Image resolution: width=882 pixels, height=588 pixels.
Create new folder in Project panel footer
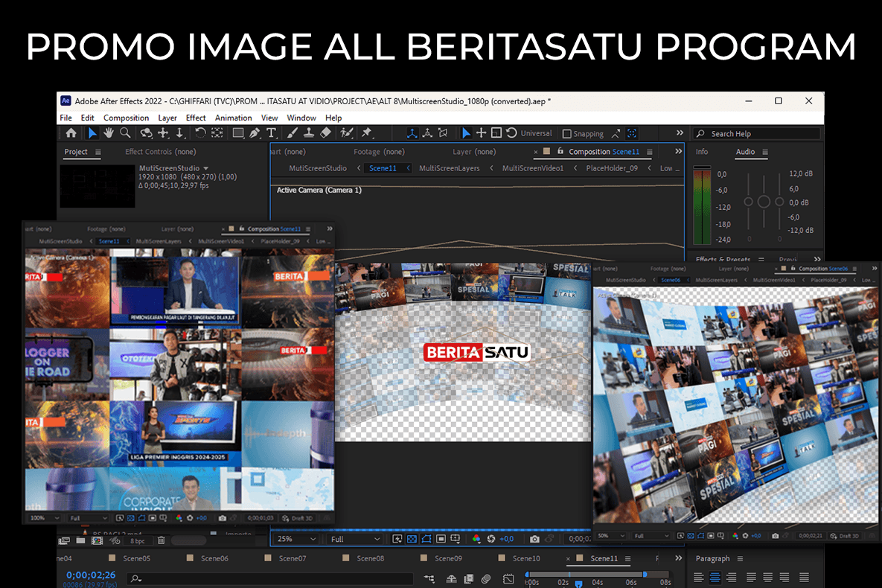pos(80,540)
